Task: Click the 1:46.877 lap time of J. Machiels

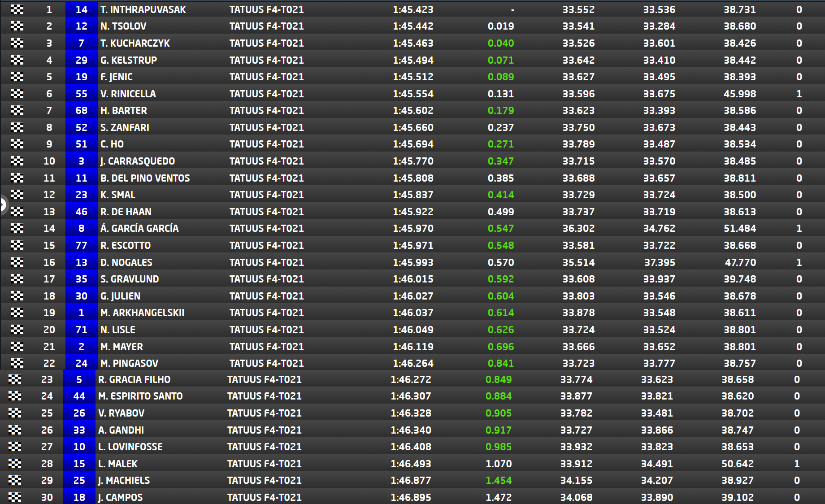Action: pos(411,480)
